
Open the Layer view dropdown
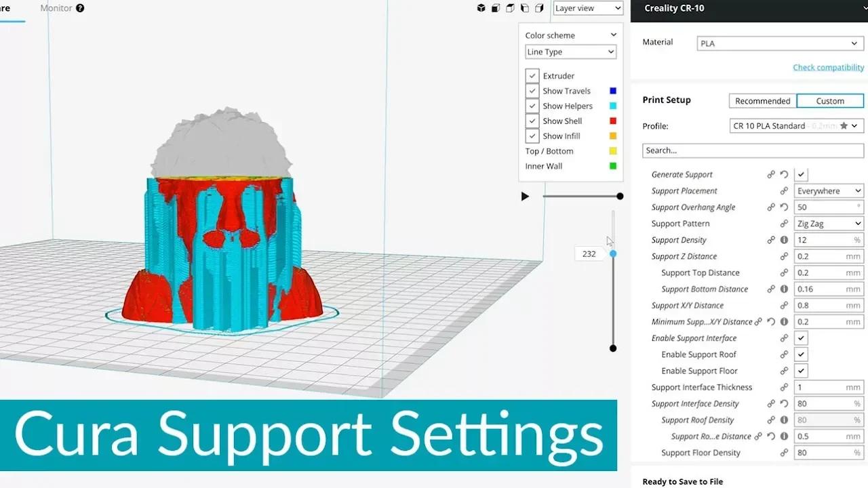point(587,8)
